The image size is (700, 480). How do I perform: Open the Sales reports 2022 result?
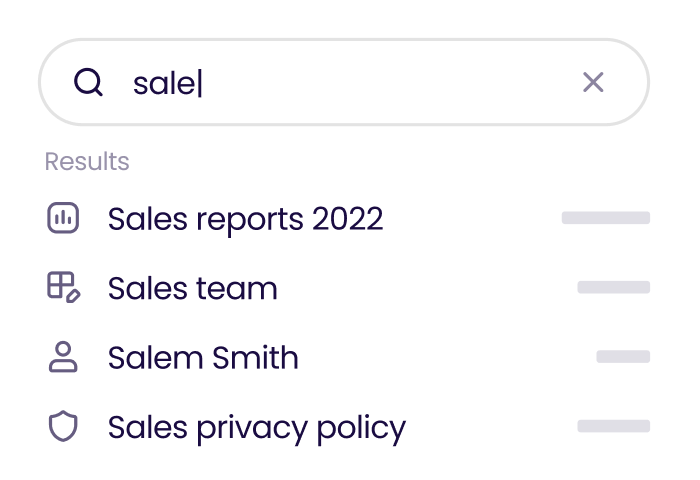click(245, 218)
